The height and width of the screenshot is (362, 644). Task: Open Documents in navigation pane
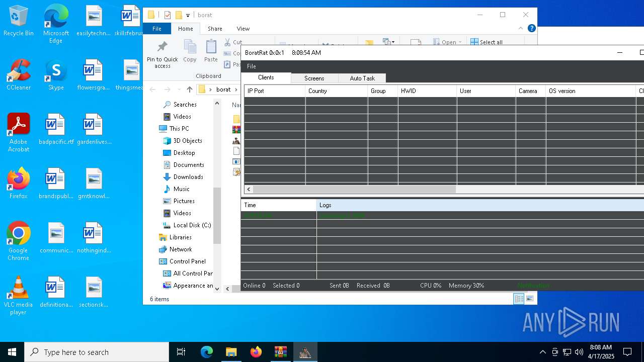tap(189, 165)
